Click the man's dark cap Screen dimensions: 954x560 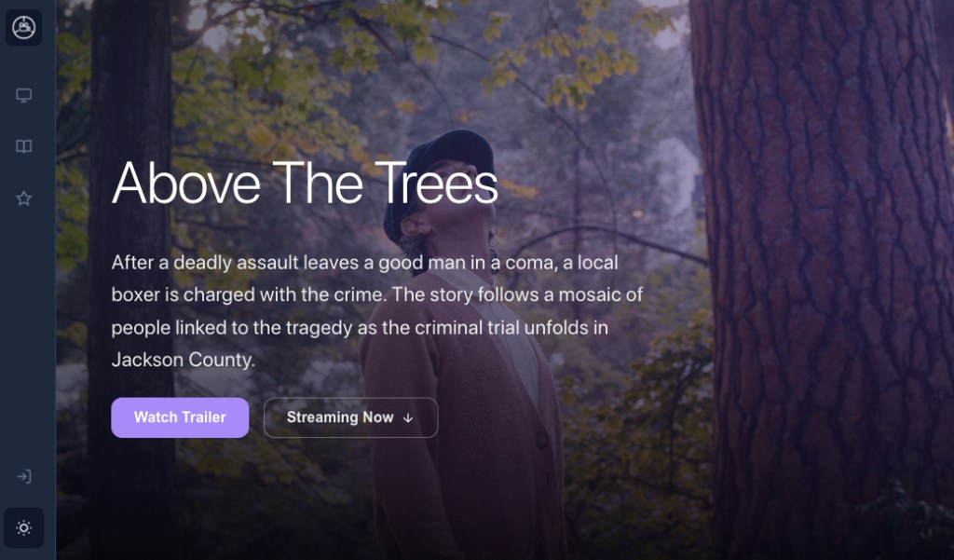[444, 176]
